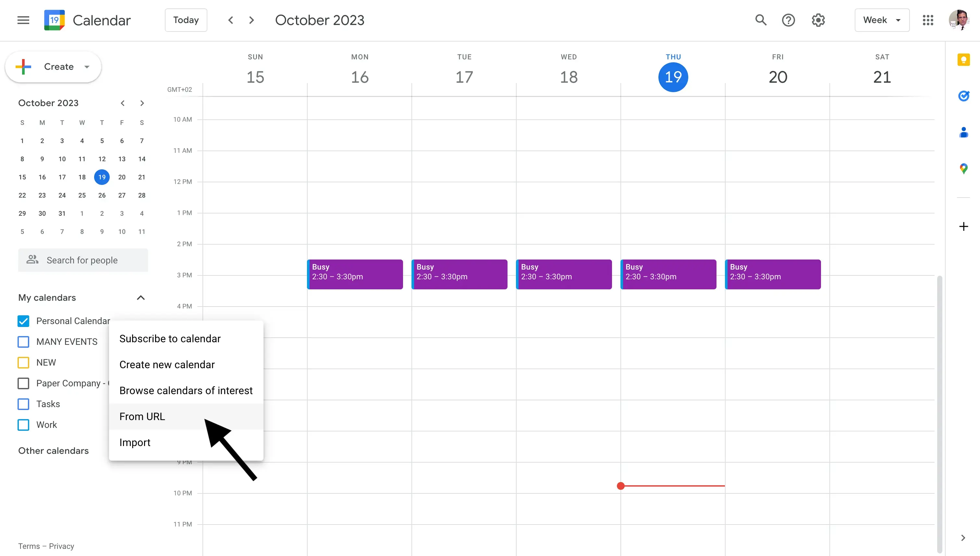This screenshot has width=980, height=556.
Task: Click From URL menu item
Action: pyautogui.click(x=142, y=416)
